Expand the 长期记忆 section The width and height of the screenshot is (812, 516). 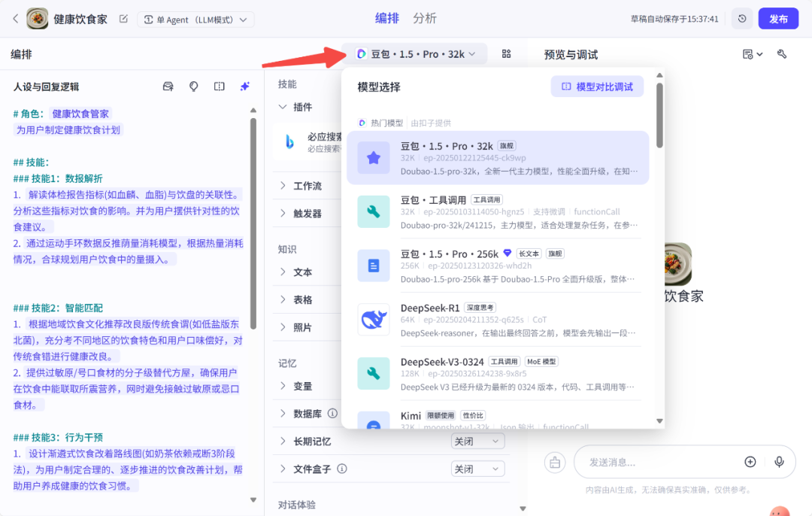[x=283, y=441]
